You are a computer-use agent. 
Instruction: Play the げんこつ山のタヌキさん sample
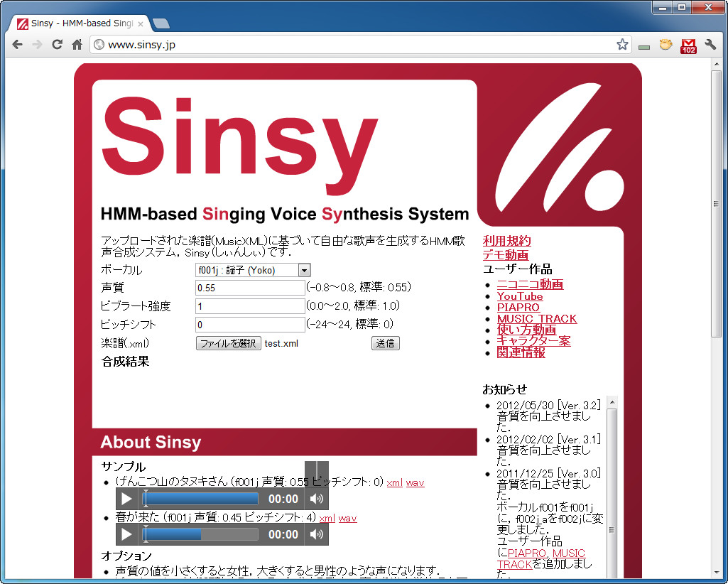pos(126,499)
